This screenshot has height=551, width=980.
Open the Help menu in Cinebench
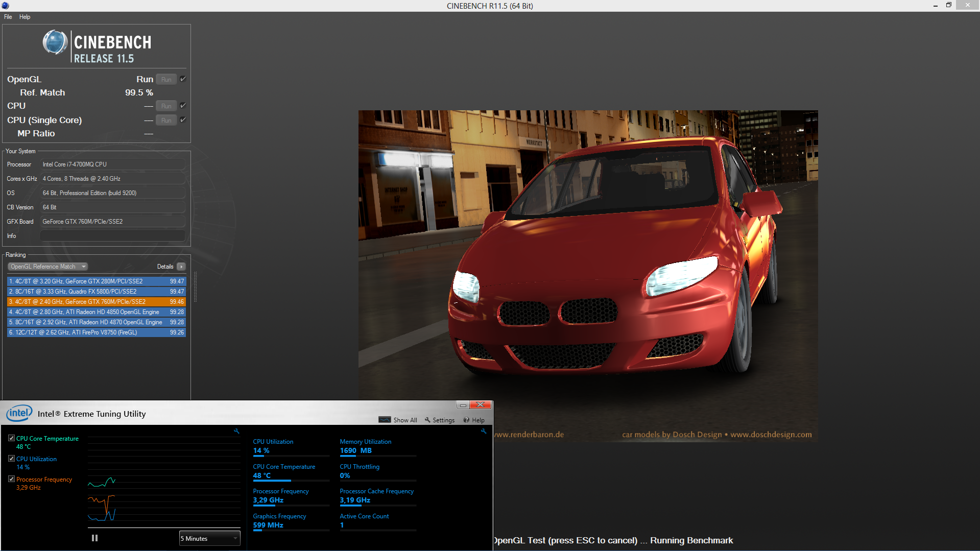pos(25,17)
